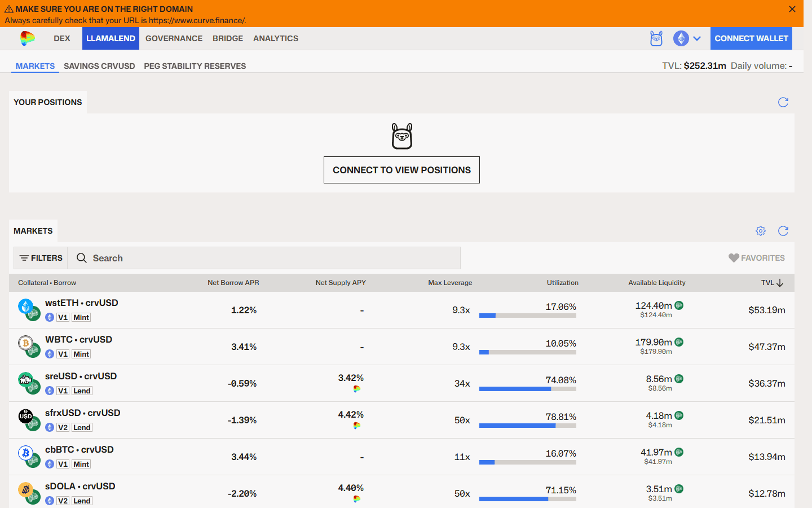Click the Connect Wallet button

coord(751,38)
